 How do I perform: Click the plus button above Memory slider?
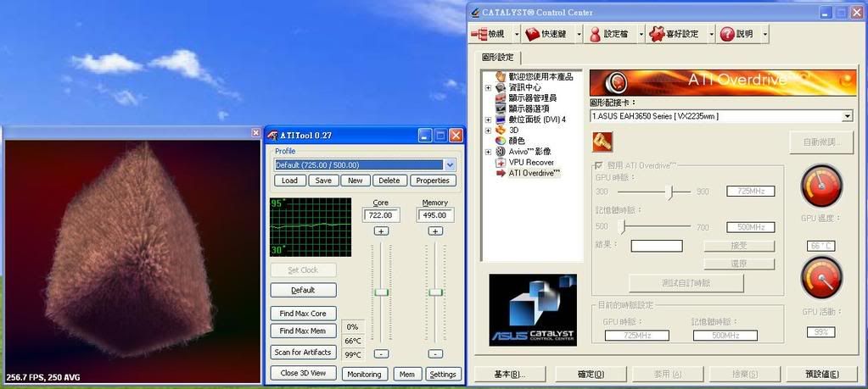(435, 231)
